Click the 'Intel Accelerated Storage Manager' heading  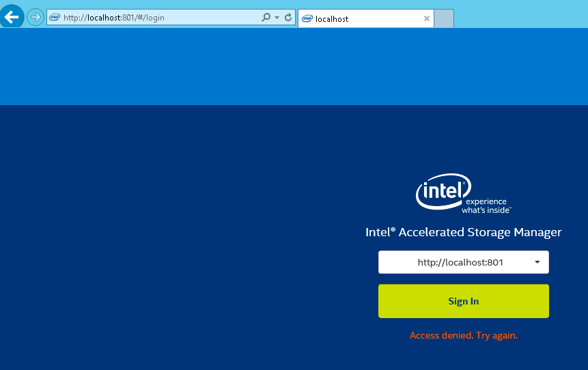(x=463, y=232)
